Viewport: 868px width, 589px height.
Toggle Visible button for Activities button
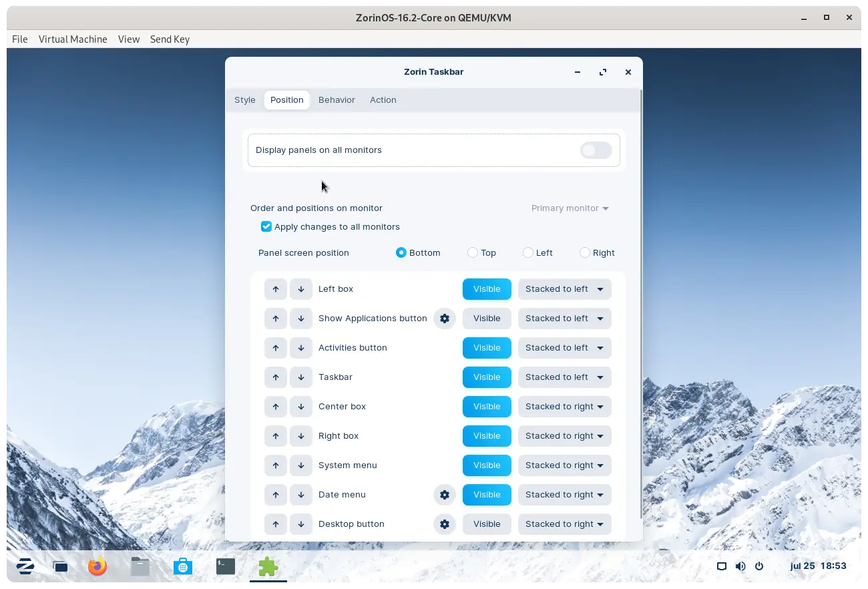click(487, 348)
